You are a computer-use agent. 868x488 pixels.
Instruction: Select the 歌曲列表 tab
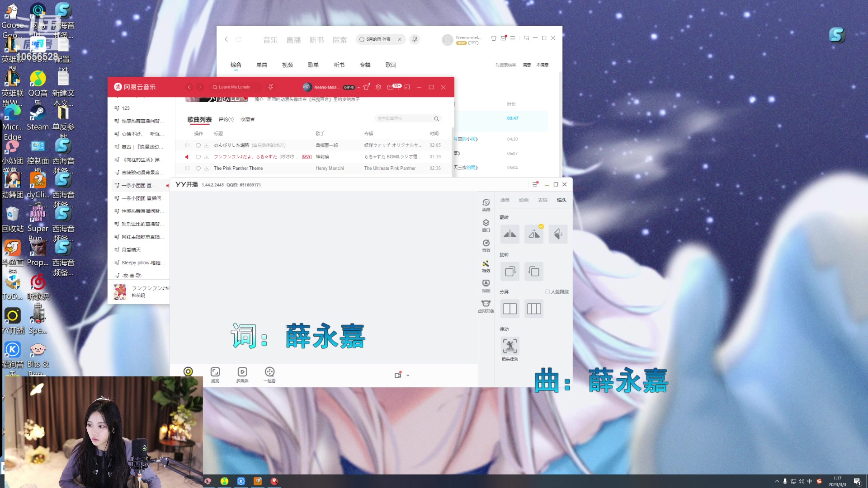click(199, 120)
